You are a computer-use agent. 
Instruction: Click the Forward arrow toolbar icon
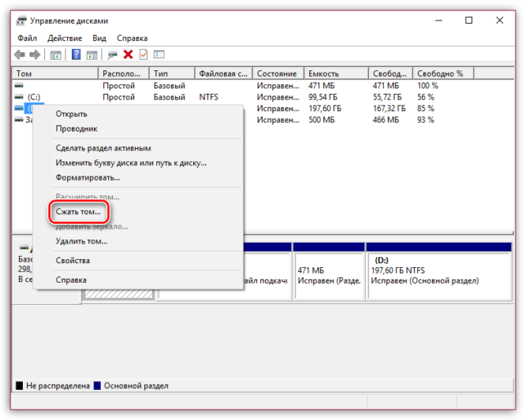35,54
